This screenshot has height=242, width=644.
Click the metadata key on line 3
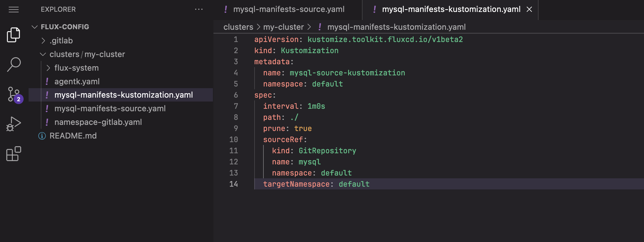pyautogui.click(x=272, y=62)
